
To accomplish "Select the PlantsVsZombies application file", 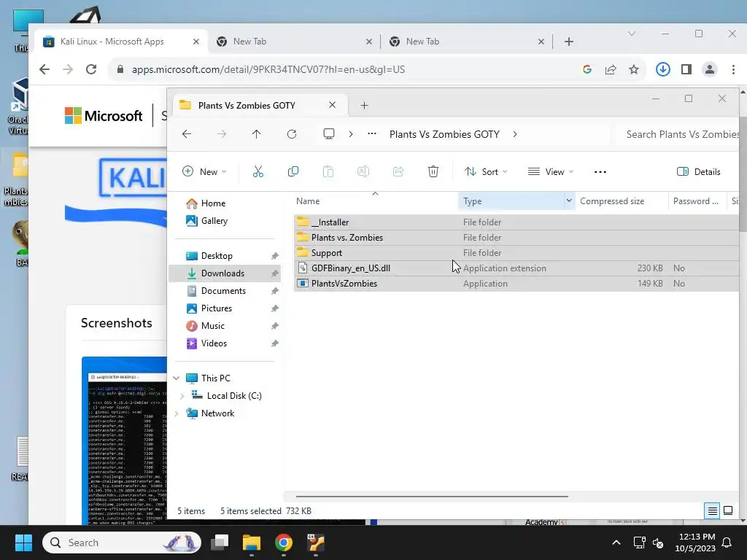I will tap(516, 284).
